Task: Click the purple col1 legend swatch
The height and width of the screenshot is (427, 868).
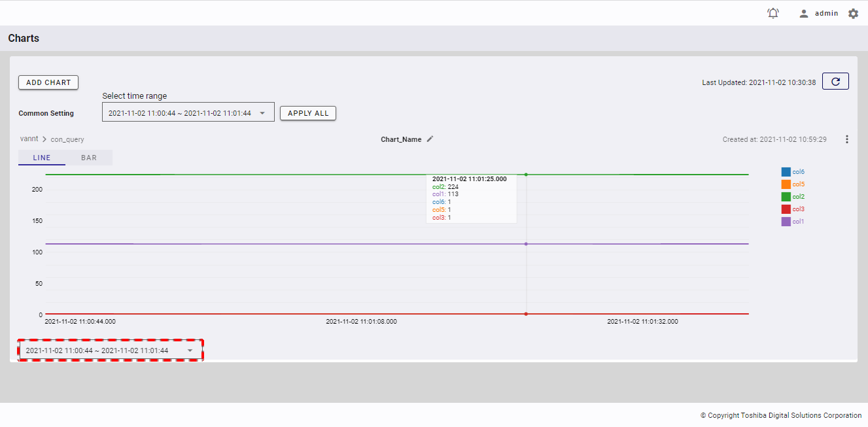Action: [x=786, y=222]
